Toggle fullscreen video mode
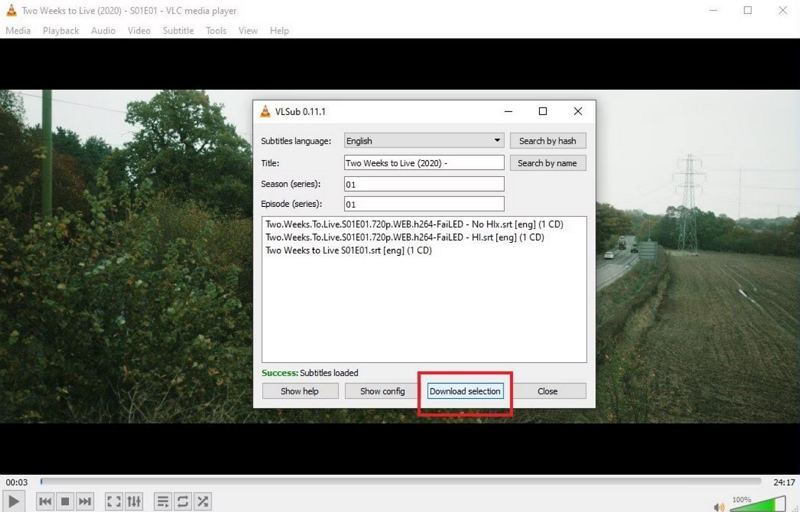 113,501
